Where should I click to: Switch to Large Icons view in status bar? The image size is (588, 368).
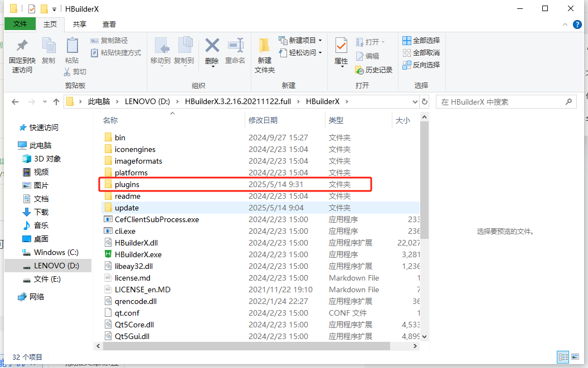click(575, 357)
